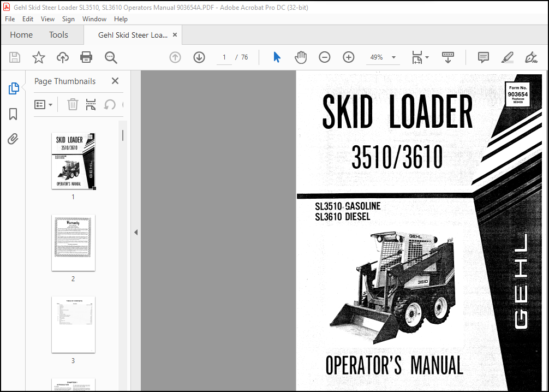549x392 pixels.
Task: Open thumbnail options menu dropdown
Action: pos(43,104)
